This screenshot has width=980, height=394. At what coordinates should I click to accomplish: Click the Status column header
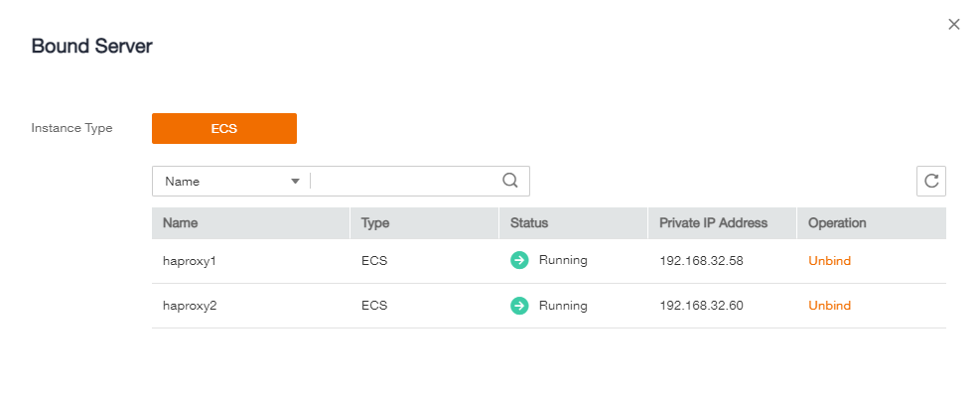pyautogui.click(x=529, y=223)
